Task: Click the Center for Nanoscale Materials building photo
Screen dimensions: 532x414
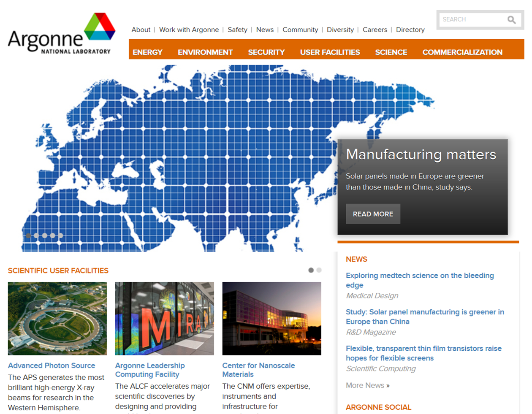Action: (x=272, y=319)
